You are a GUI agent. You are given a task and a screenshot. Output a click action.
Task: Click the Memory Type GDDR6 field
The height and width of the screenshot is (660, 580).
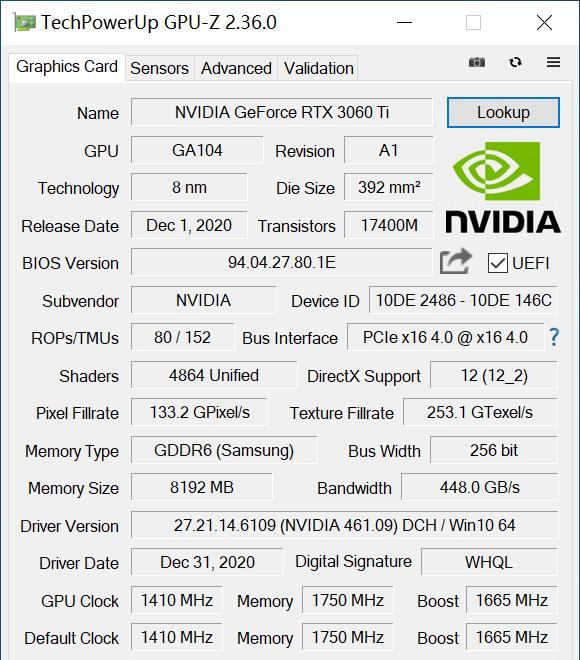(x=224, y=450)
